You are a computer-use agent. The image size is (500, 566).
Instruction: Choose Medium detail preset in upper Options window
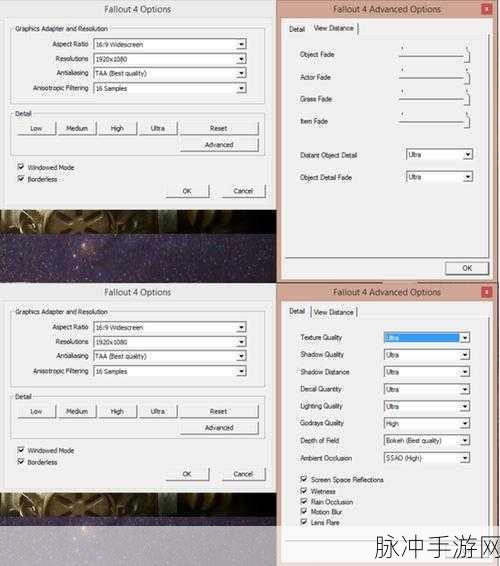pos(77,129)
